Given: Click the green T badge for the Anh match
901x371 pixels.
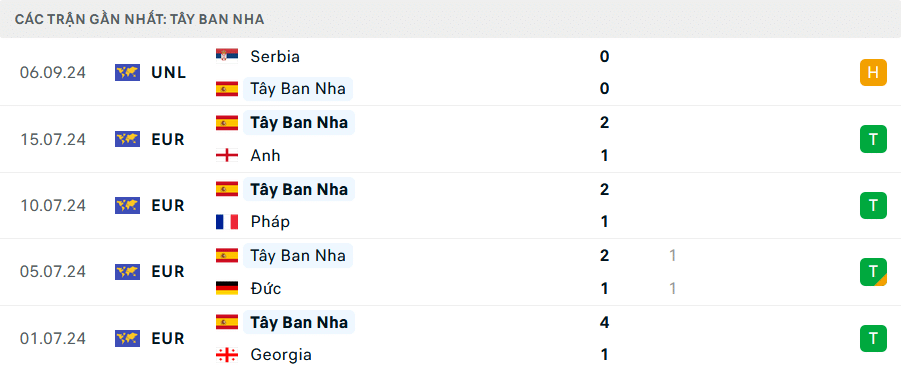Looking at the screenshot, I should coord(873,139).
